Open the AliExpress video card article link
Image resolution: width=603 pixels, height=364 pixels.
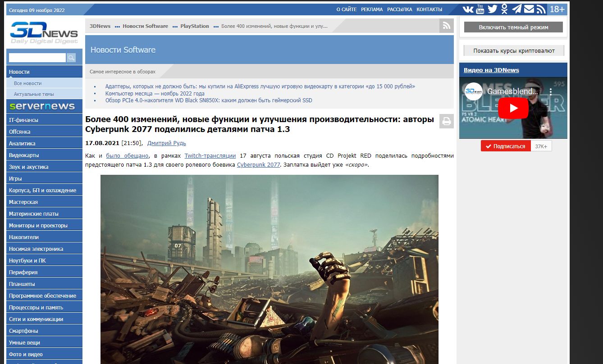tap(260, 86)
